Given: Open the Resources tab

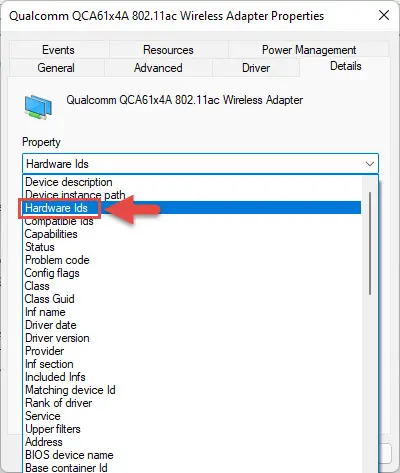Looking at the screenshot, I should [168, 50].
